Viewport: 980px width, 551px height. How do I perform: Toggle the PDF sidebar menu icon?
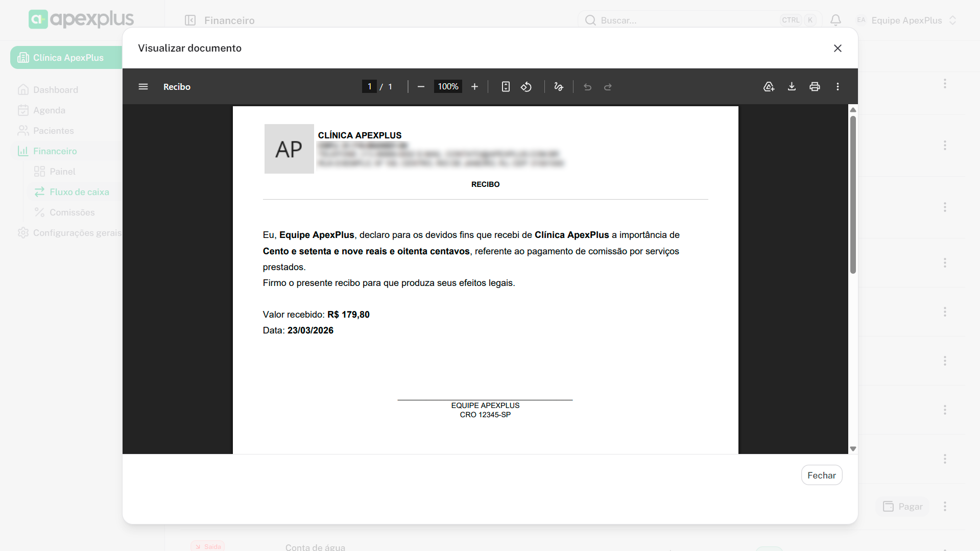pos(143,87)
